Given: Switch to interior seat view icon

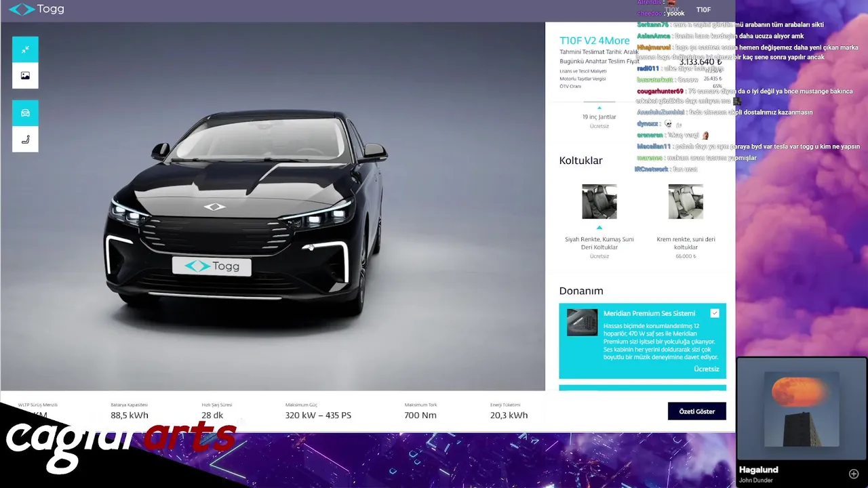Looking at the screenshot, I should coord(25,140).
